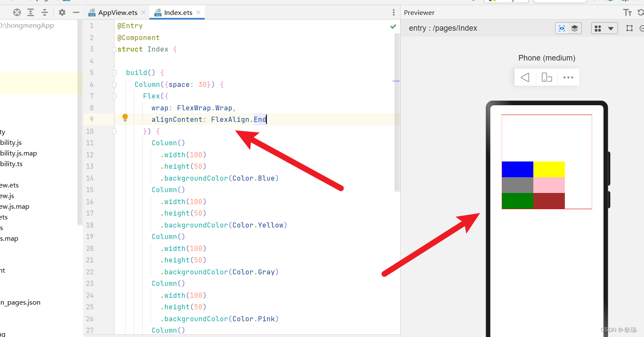The width and height of the screenshot is (644, 337).
Task: Fold the Flex block on line 7
Action: coord(114,96)
